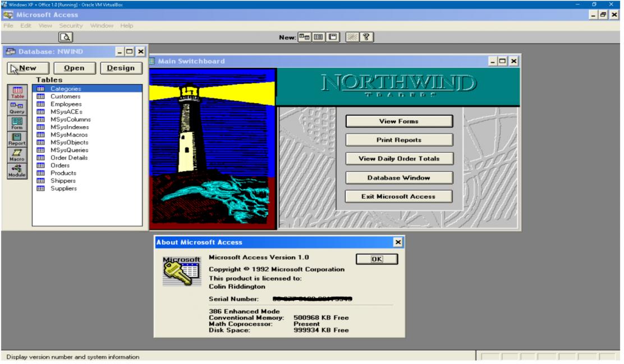Open the File menu

tap(8, 25)
